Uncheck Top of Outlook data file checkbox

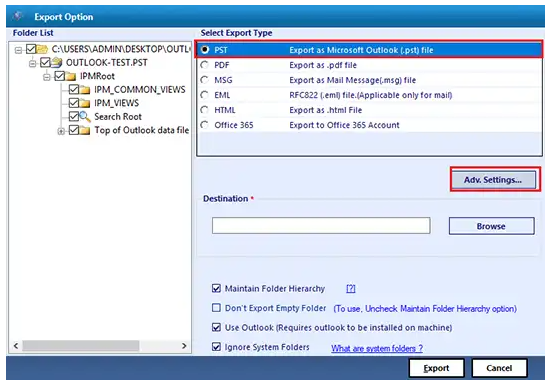[73, 130]
